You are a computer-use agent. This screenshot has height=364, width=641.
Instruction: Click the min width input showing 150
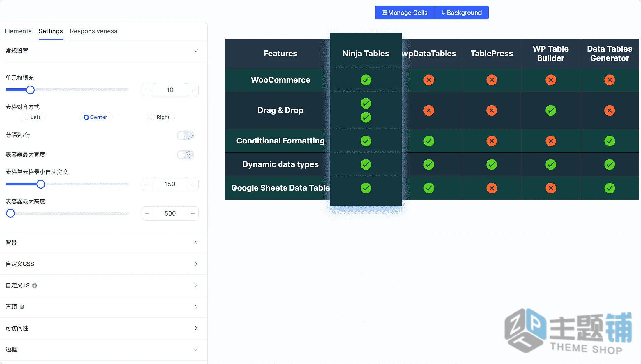tap(170, 184)
